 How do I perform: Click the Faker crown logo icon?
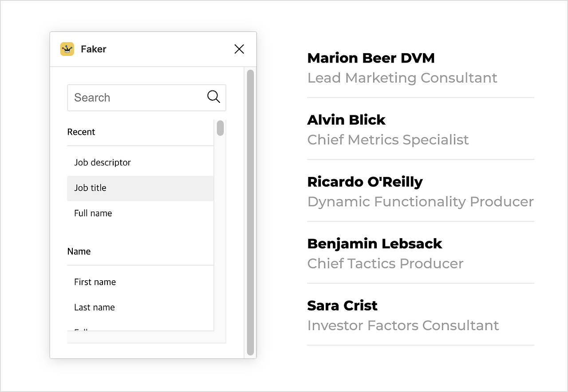[x=67, y=49]
